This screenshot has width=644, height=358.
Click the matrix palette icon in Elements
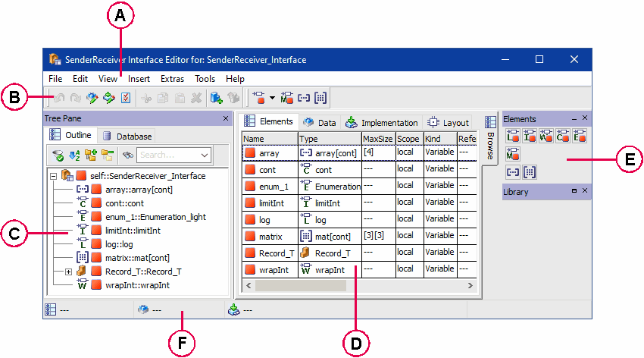point(530,172)
